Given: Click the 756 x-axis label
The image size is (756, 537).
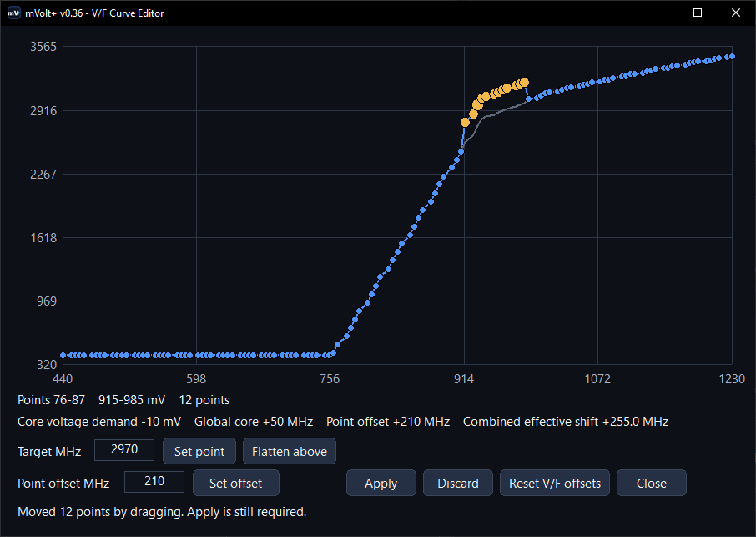Looking at the screenshot, I should (330, 379).
